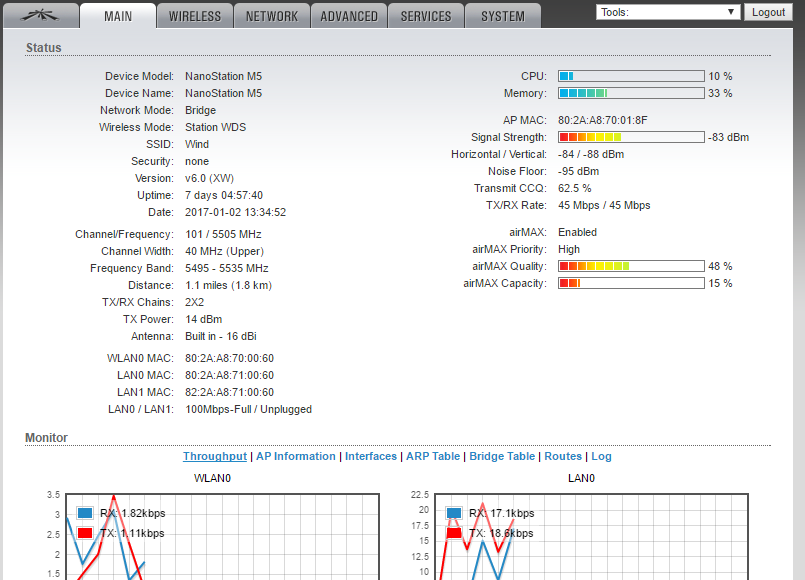Show the ARP Table
The image size is (805, 580).
433,456
